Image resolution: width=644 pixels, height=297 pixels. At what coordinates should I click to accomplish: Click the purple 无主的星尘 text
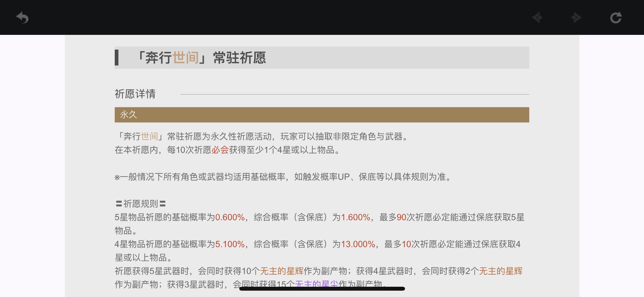[317, 284]
